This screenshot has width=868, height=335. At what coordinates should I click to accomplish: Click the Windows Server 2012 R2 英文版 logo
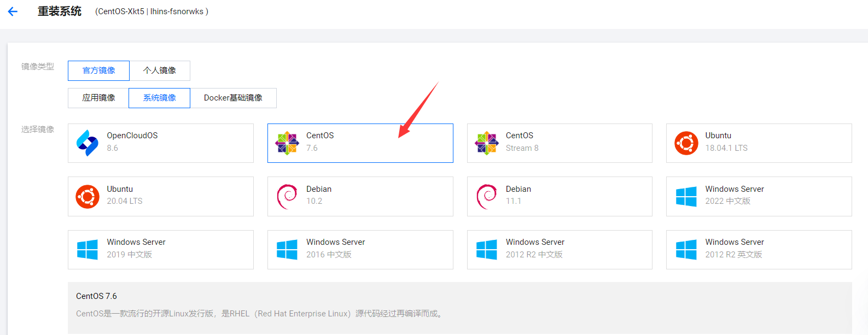click(686, 250)
